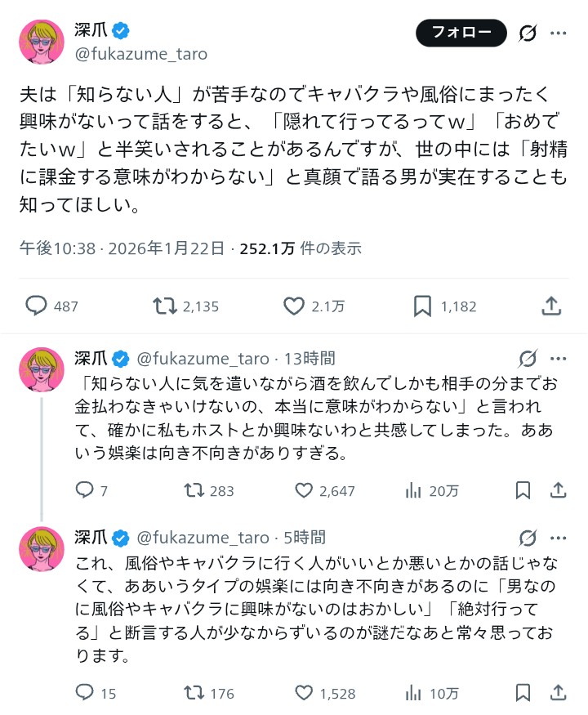588x715 pixels.
Task: Open the @fukazume_taro handle under main author name
Action: pyautogui.click(x=141, y=54)
